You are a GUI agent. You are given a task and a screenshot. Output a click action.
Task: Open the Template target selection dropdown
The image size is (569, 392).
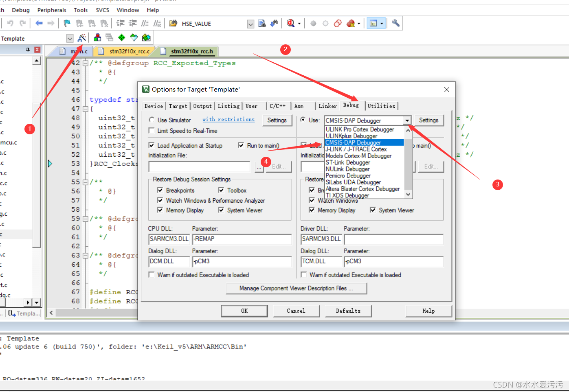coord(70,38)
